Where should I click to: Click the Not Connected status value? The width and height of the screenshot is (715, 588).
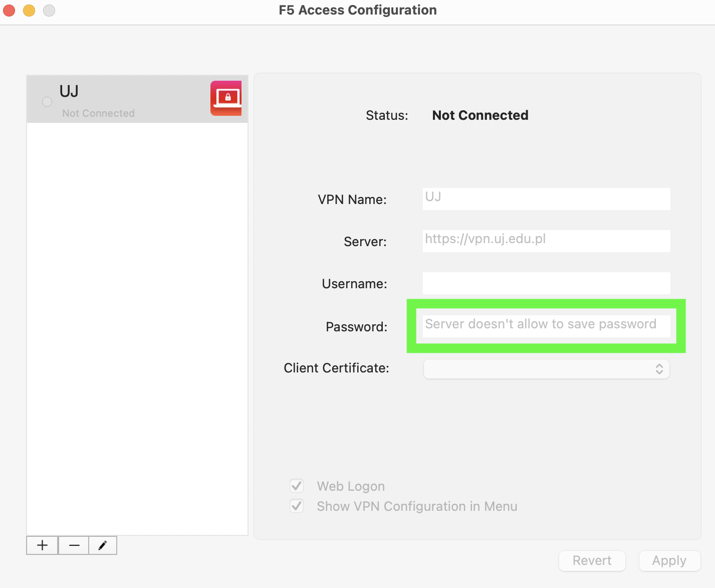tap(480, 115)
